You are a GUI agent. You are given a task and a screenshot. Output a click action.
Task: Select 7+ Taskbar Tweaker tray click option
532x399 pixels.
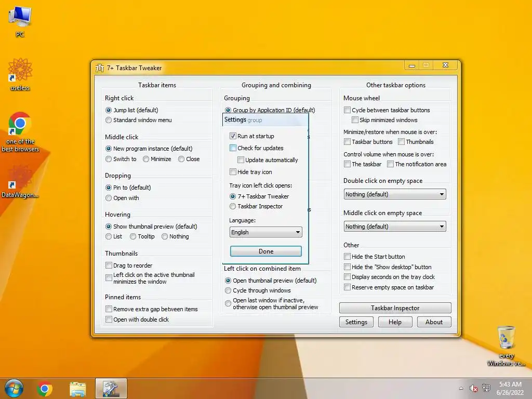(233, 196)
